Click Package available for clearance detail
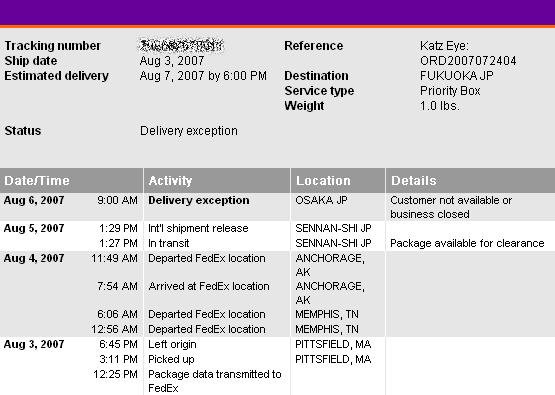This screenshot has height=395, width=555. coord(467,244)
